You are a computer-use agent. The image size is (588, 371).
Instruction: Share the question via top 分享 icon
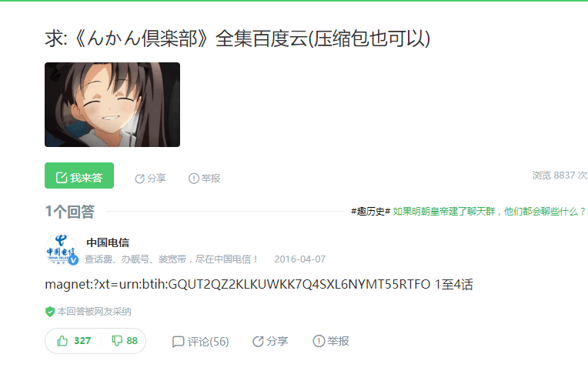[139, 179]
